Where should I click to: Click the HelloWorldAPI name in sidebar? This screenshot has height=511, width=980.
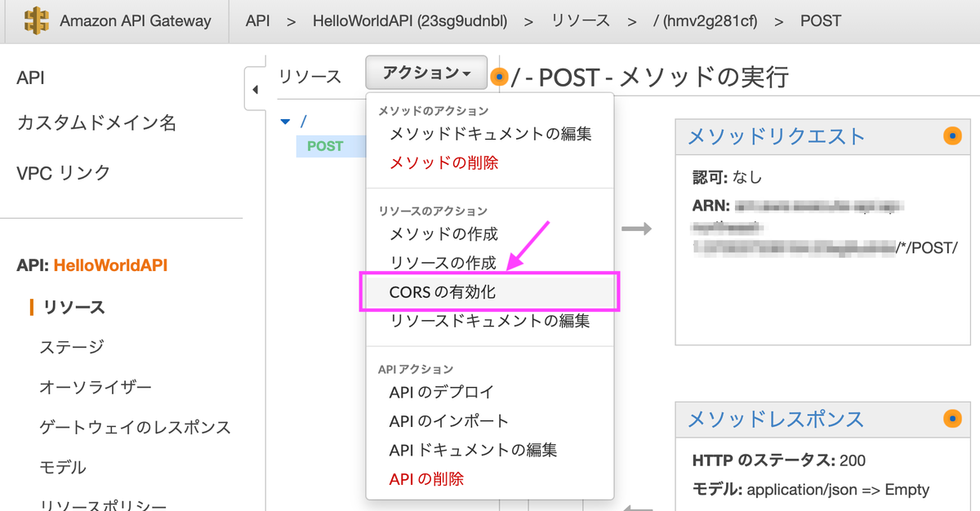point(110,265)
